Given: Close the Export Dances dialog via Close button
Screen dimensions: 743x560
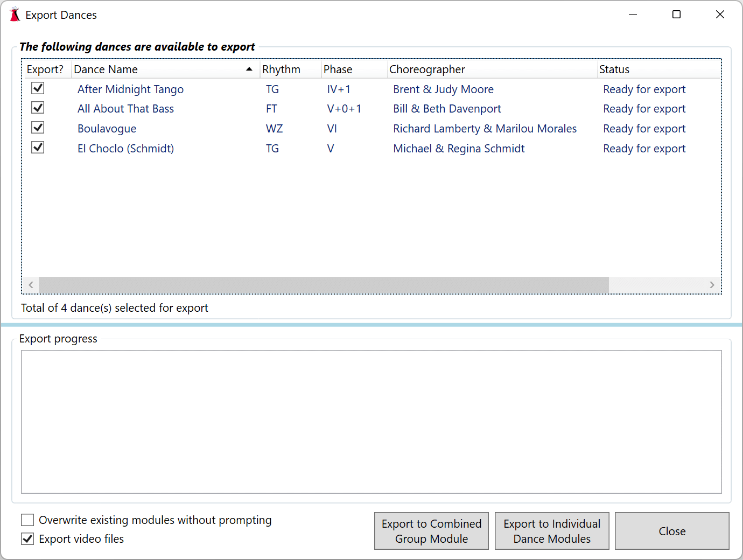Looking at the screenshot, I should click(x=672, y=531).
